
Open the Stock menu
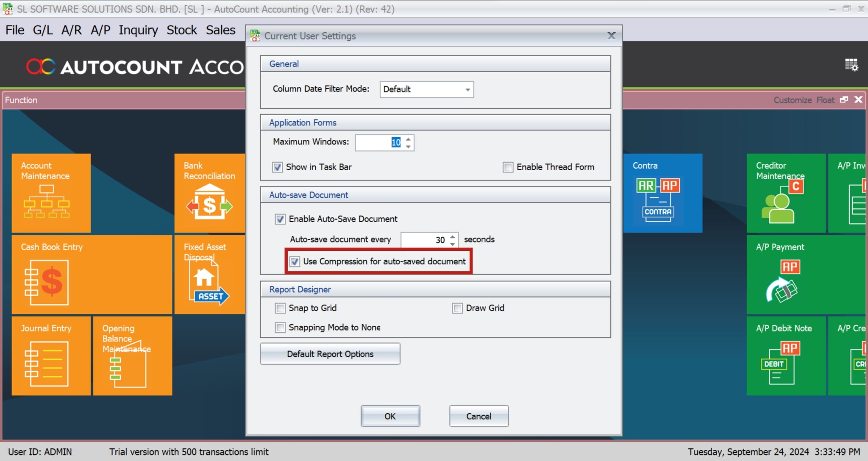tap(182, 30)
